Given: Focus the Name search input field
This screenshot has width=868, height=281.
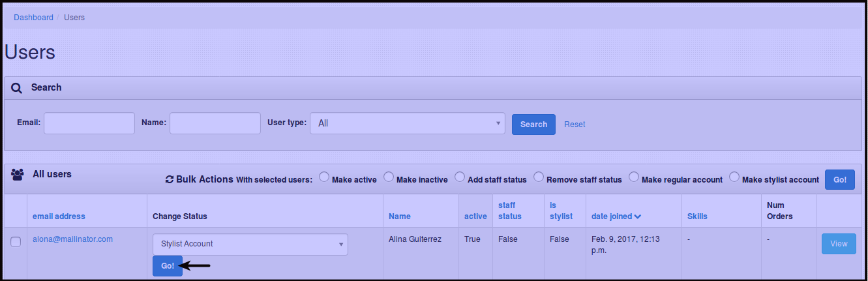Looking at the screenshot, I should 215,123.
